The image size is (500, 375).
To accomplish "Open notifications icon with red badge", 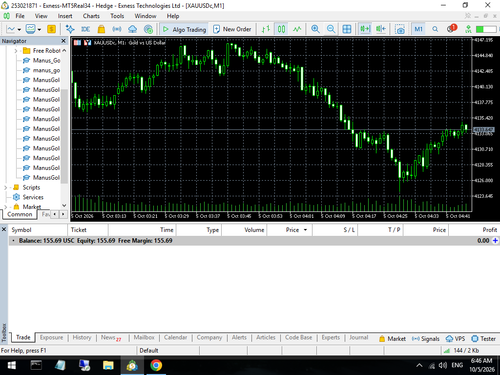I will (x=451, y=29).
